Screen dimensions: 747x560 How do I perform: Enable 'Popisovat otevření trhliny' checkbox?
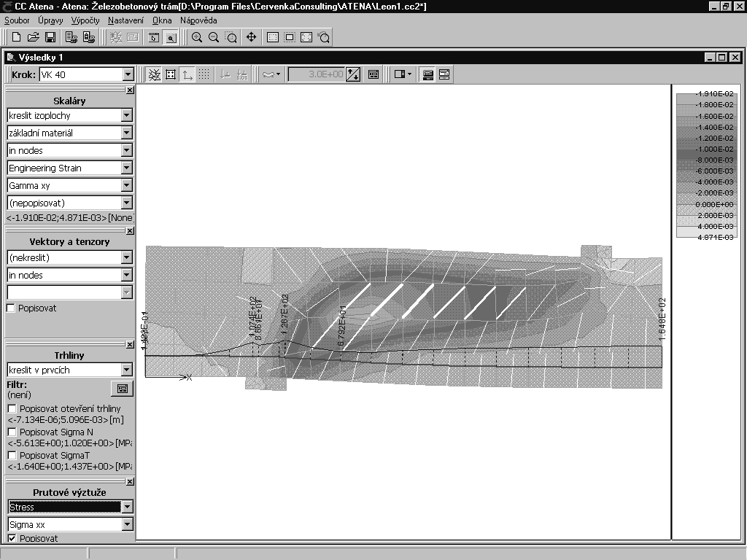point(12,408)
